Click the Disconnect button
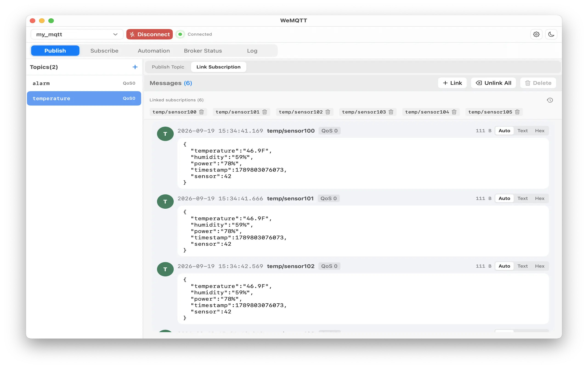The width and height of the screenshot is (588, 368). point(150,34)
